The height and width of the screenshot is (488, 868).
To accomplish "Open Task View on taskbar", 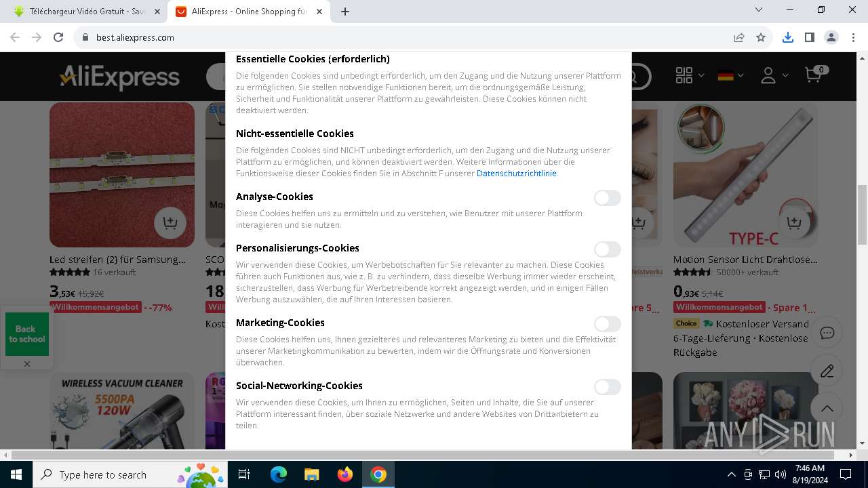I will pos(244,474).
